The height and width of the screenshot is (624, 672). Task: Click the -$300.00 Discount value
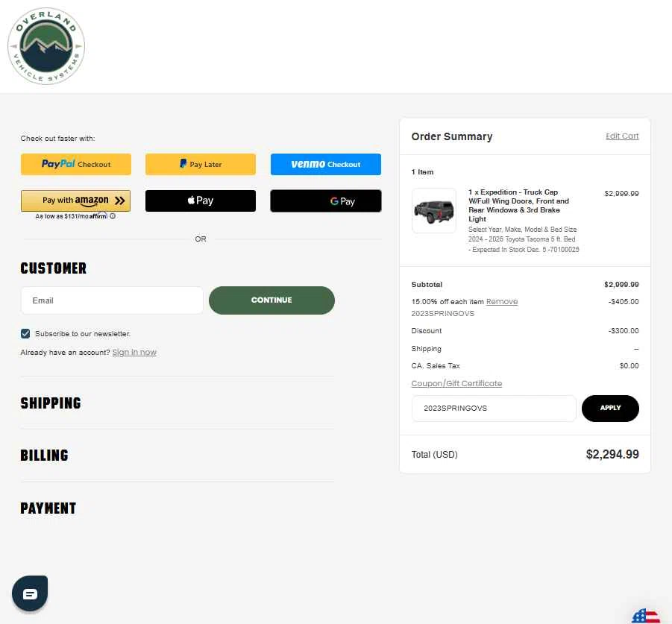pyautogui.click(x=623, y=330)
